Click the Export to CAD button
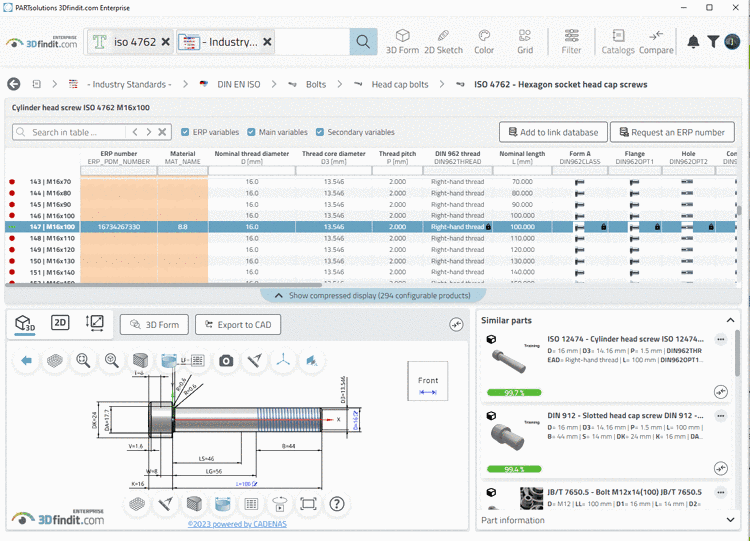 (237, 324)
